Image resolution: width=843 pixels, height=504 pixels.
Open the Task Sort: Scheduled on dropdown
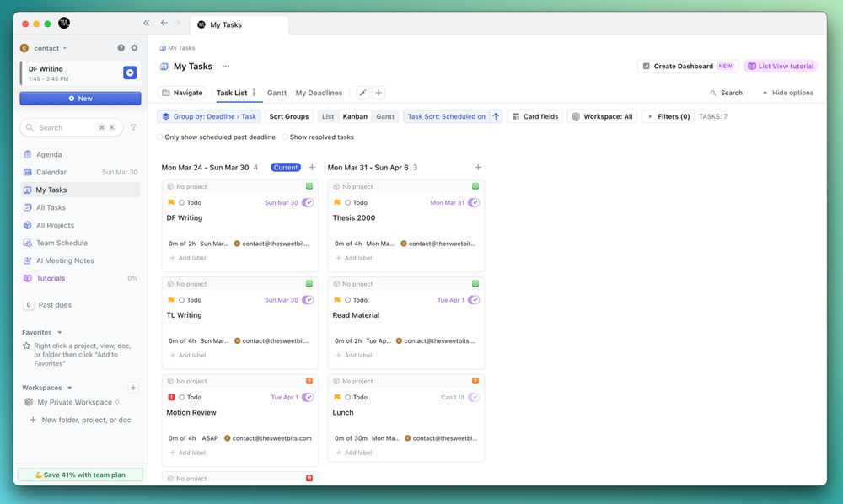point(446,116)
